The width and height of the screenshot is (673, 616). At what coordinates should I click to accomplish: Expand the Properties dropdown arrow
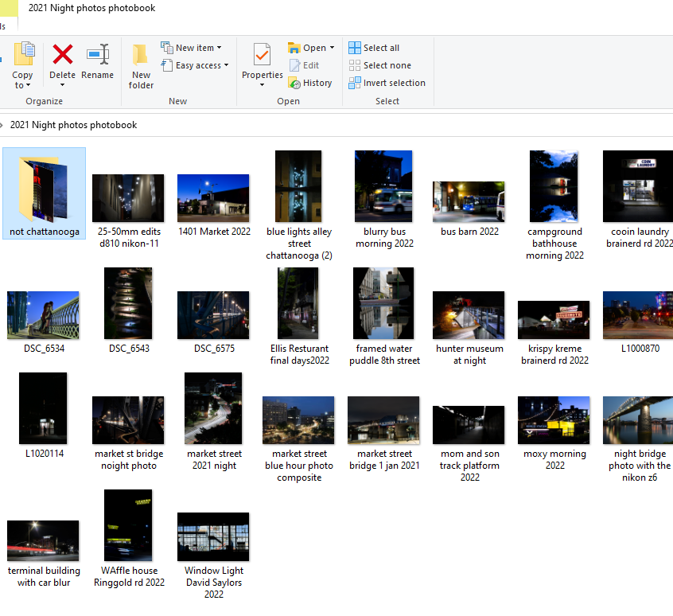coord(262,85)
